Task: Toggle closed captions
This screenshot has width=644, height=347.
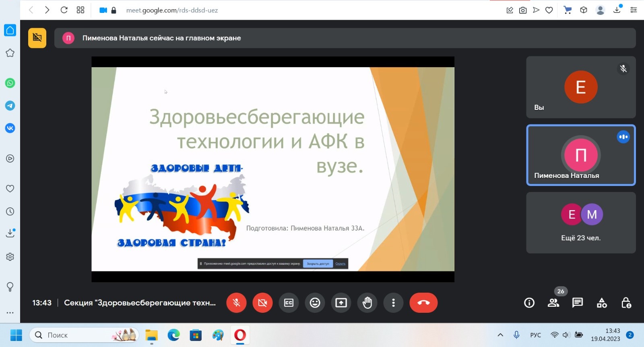Action: point(289,303)
